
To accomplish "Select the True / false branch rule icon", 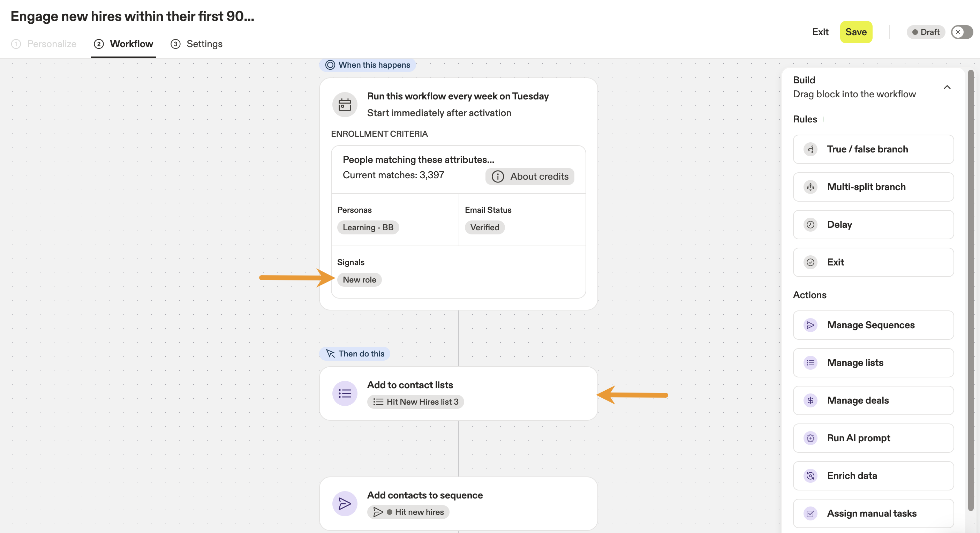I will (810, 149).
